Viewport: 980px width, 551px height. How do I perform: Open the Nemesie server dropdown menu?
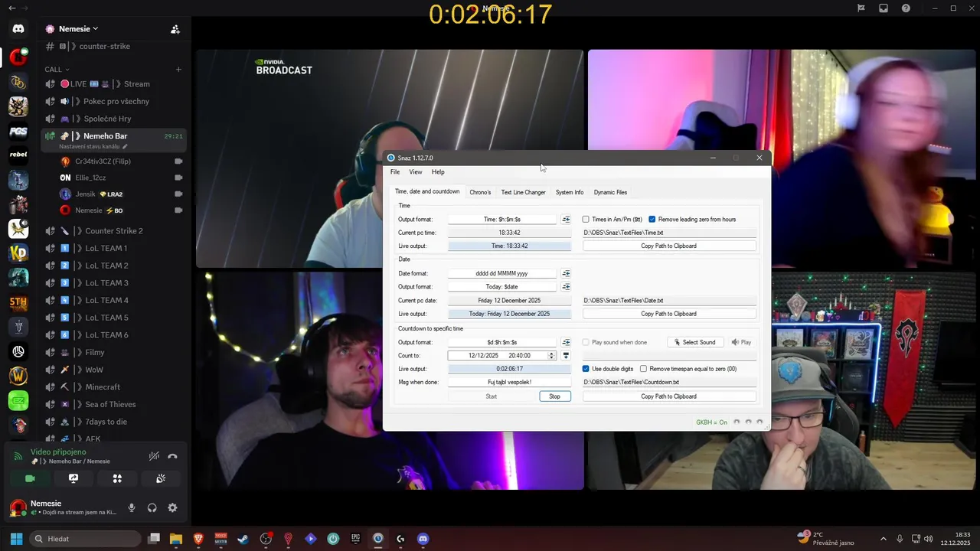(x=78, y=29)
